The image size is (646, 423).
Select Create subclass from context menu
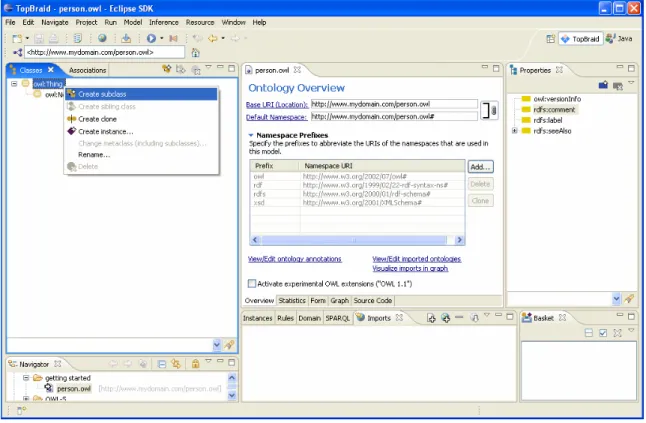click(x=141, y=94)
